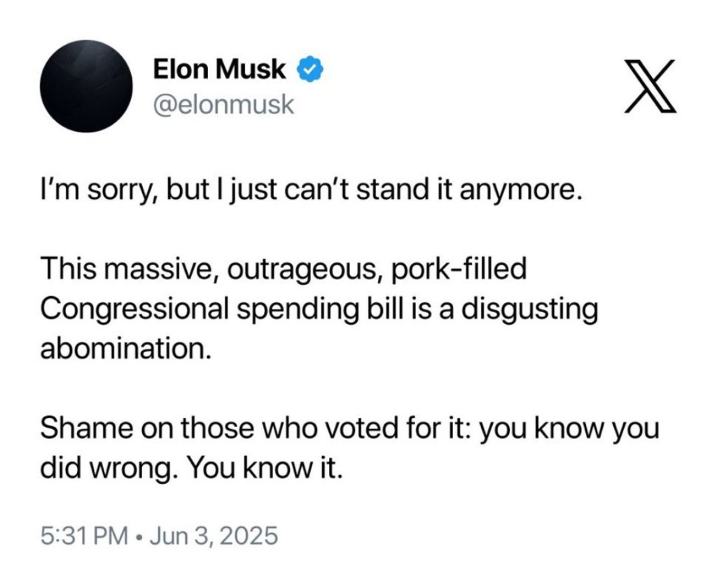
Task: Click the blue verified checkmark badge
Action: (x=311, y=70)
